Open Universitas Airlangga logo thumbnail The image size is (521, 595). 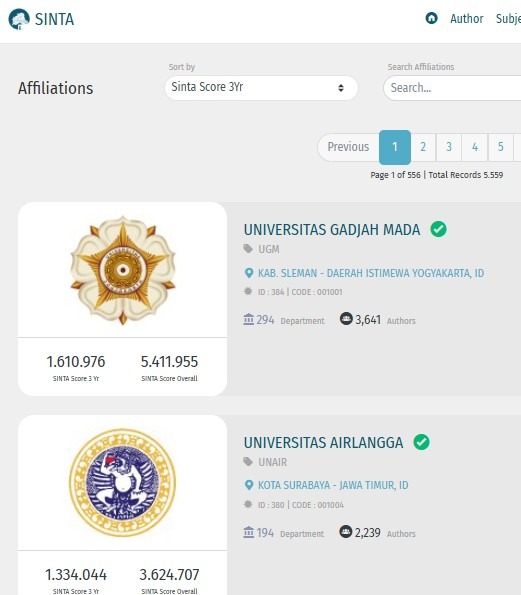point(122,483)
